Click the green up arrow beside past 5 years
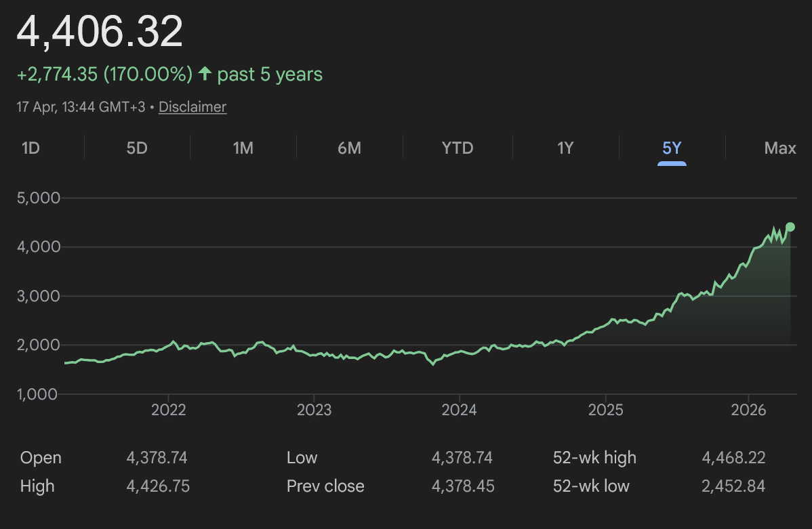Viewport: 812px width, 529px height. 205,73
